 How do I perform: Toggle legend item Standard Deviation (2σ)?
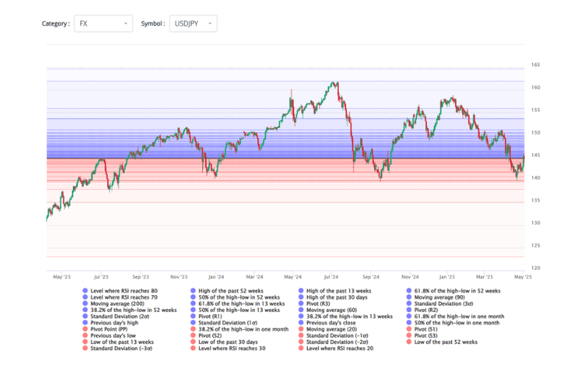[x=116, y=316]
